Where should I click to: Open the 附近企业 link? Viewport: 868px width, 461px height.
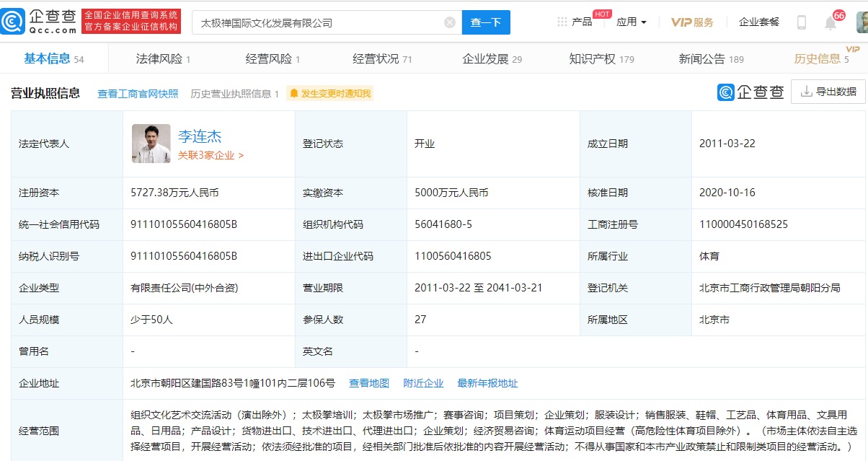[x=423, y=383]
